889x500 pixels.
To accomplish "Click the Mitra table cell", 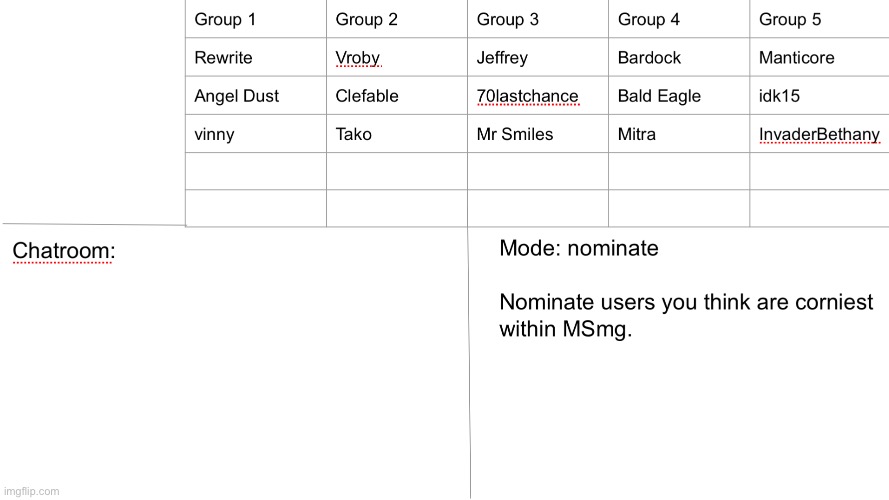I will click(x=679, y=134).
